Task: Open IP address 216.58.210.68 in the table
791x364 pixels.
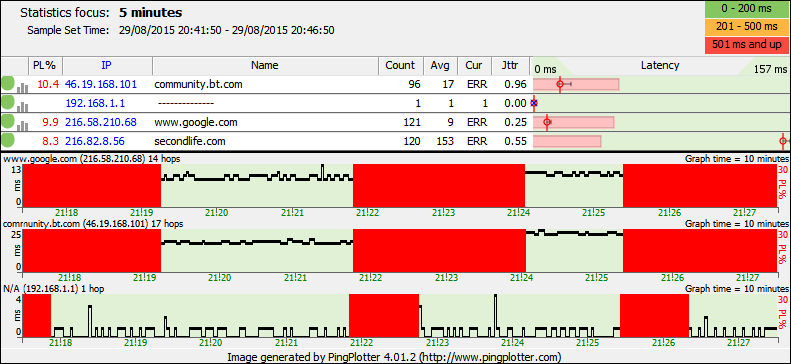Action: (x=101, y=122)
